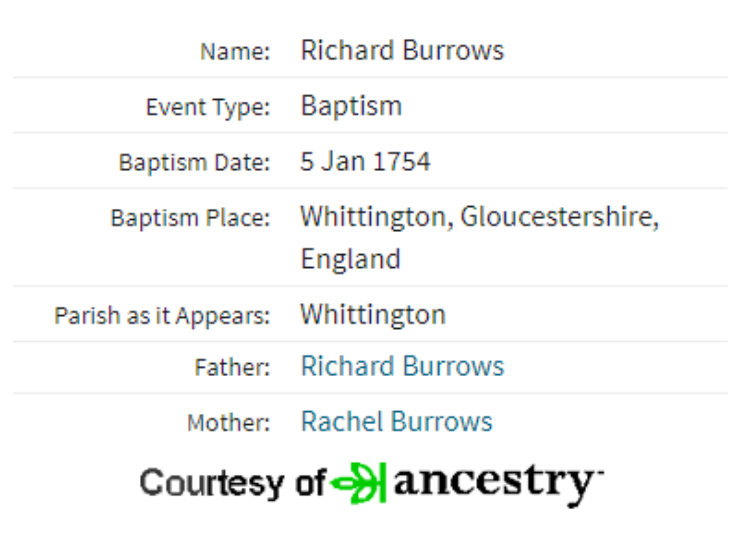Click the Whittington parish value
The width and height of the screenshot is (750, 540).
[x=373, y=315]
